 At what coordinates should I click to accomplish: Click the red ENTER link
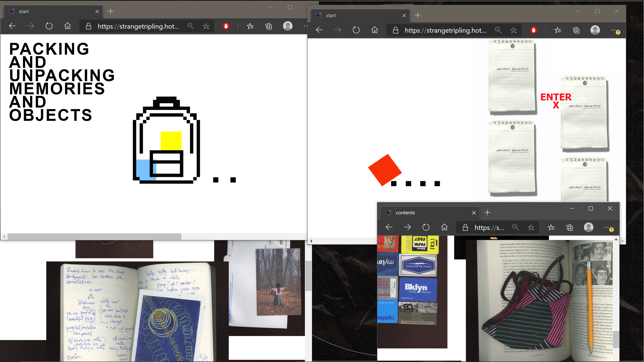pyautogui.click(x=556, y=97)
